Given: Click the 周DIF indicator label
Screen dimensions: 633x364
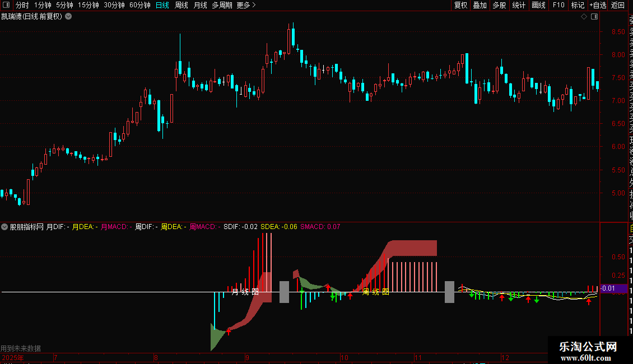Looking at the screenshot, I should 146,227.
